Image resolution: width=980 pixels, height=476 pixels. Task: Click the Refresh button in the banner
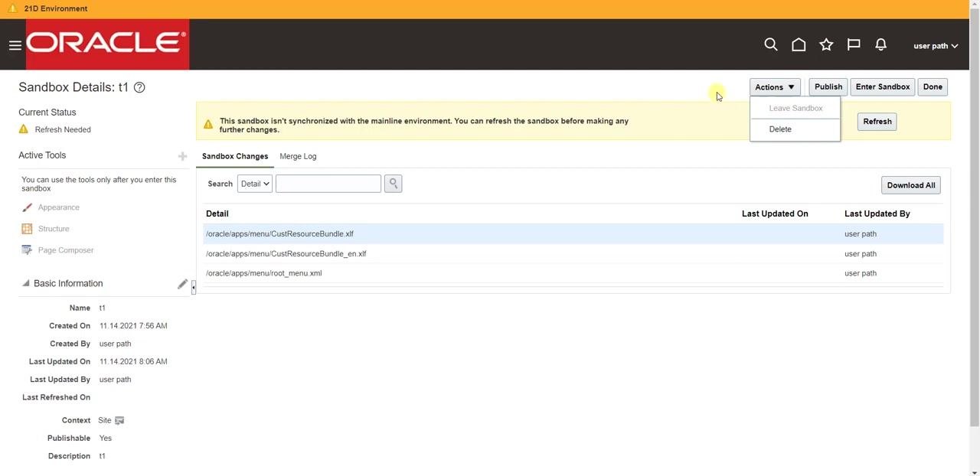pyautogui.click(x=877, y=122)
